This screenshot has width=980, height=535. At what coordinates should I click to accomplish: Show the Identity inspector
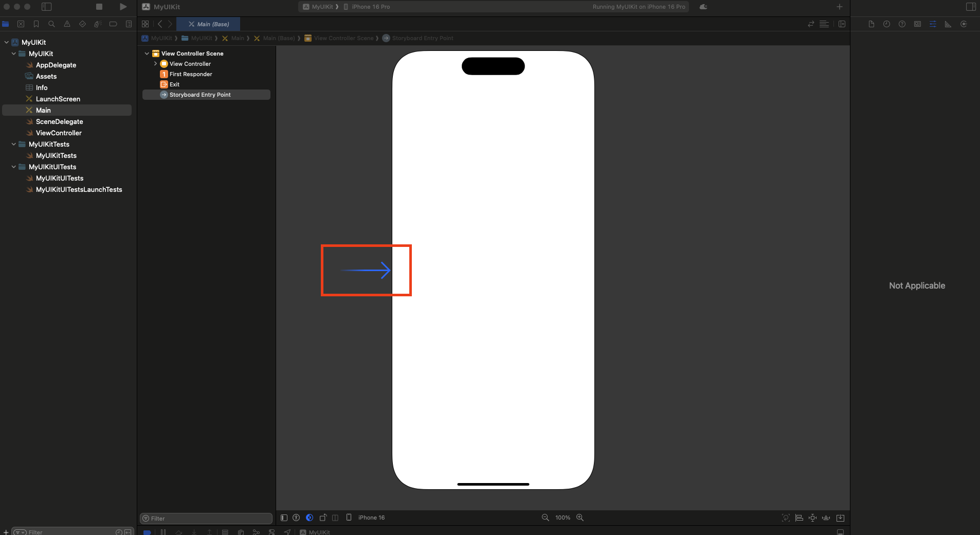[918, 24]
